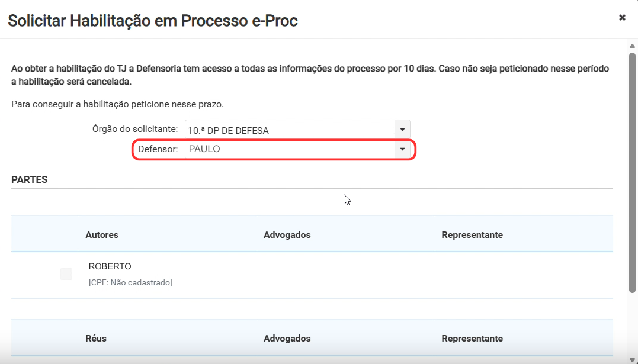Check the box next to ROBERTO
Viewport: 638px width, 364px height.
click(66, 273)
